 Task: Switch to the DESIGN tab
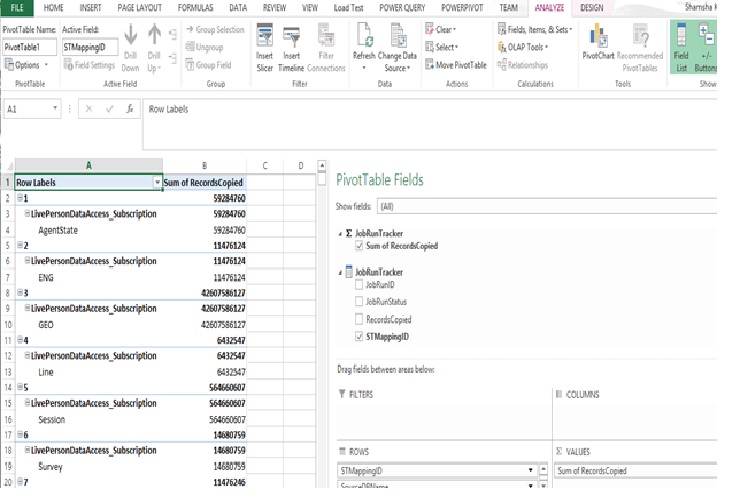pyautogui.click(x=591, y=8)
